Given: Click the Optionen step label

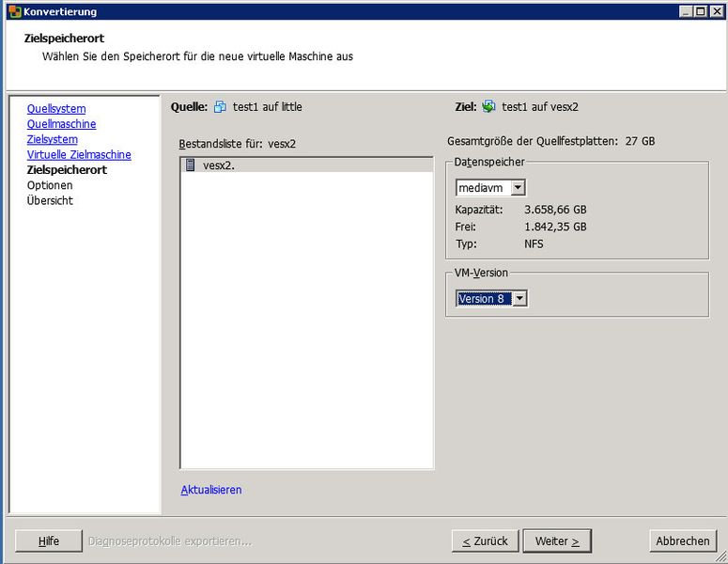Looking at the screenshot, I should tap(50, 185).
